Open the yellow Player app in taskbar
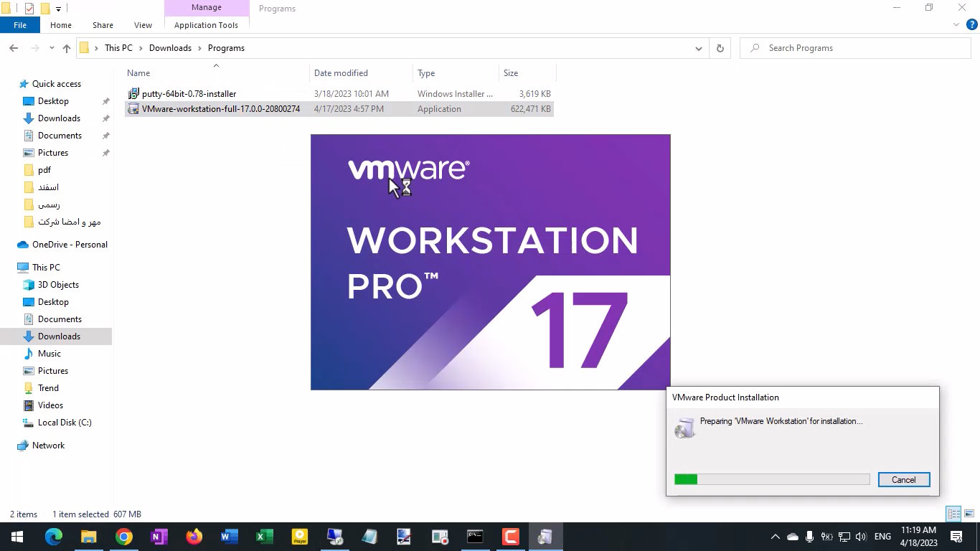Screen dimensions: 980x551 pos(299,537)
